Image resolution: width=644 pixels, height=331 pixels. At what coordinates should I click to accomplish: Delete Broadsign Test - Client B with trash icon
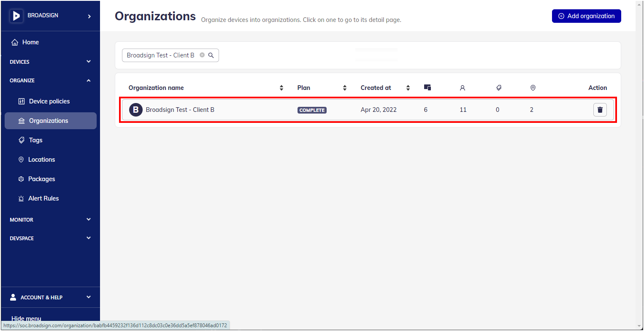coord(600,110)
